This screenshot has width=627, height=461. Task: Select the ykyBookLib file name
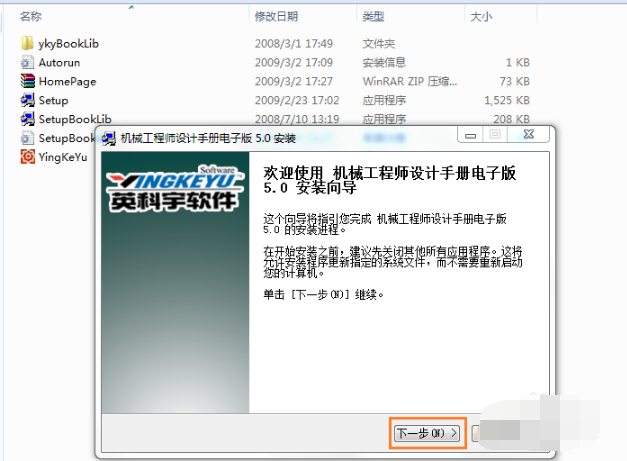tap(68, 44)
